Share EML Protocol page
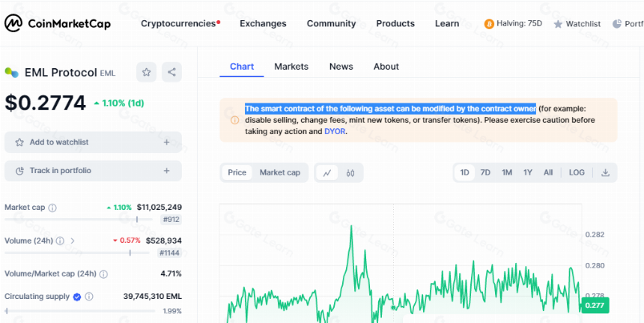644x323 pixels. click(171, 73)
